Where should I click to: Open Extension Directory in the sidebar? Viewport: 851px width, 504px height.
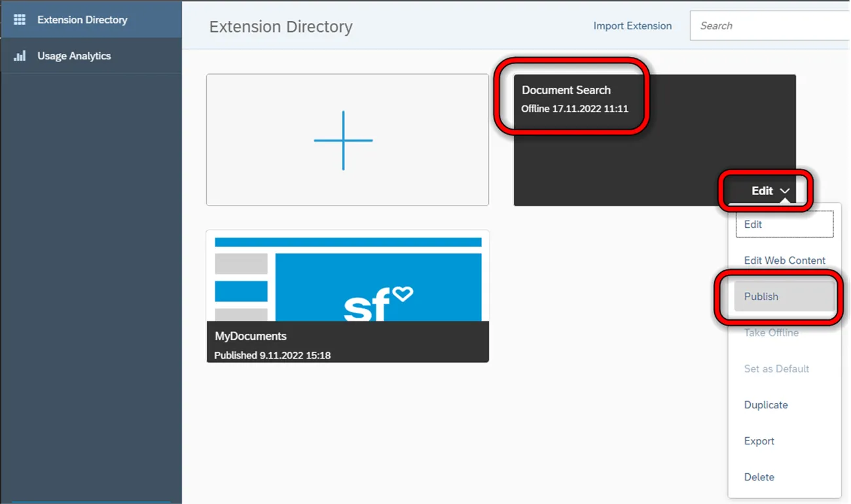[x=91, y=20]
